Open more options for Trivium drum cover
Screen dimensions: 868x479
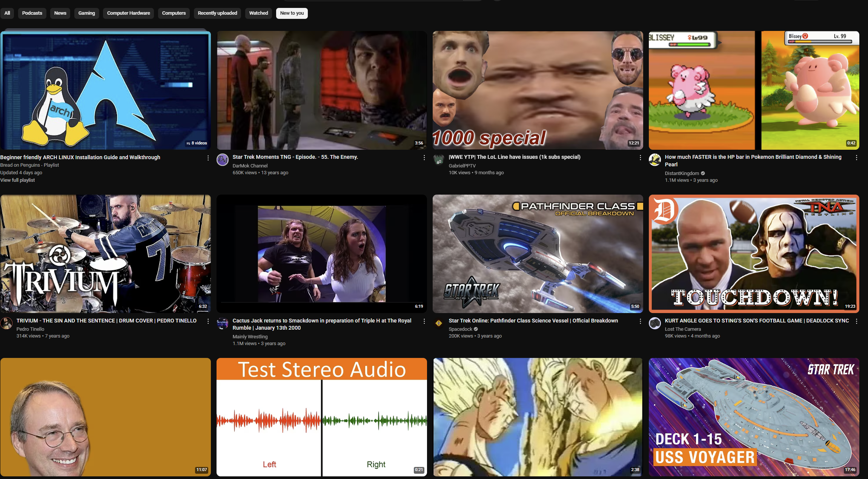tap(208, 321)
